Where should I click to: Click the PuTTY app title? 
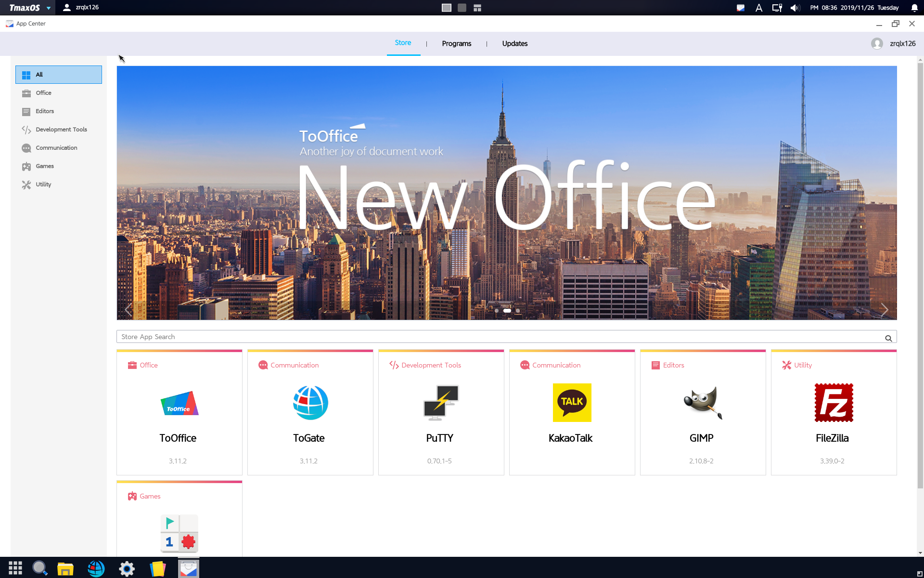tap(440, 438)
